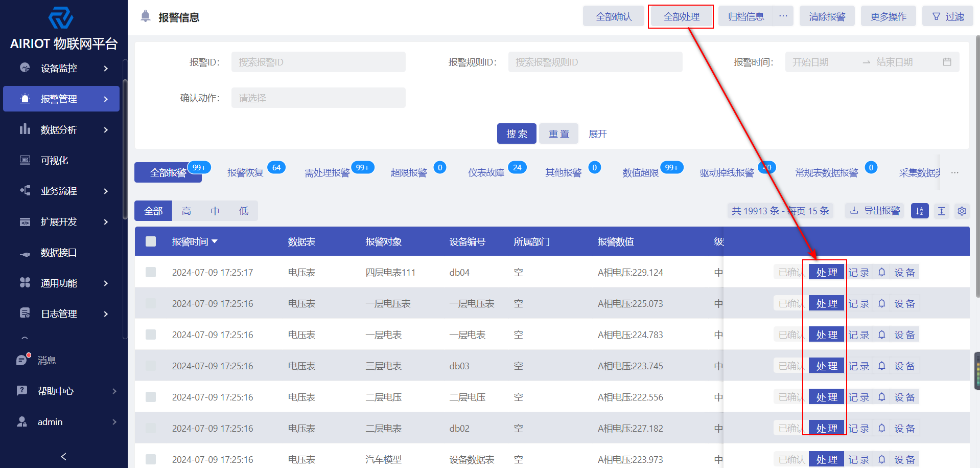
Task: Click the 报警规则ID search input
Action: tap(595, 62)
